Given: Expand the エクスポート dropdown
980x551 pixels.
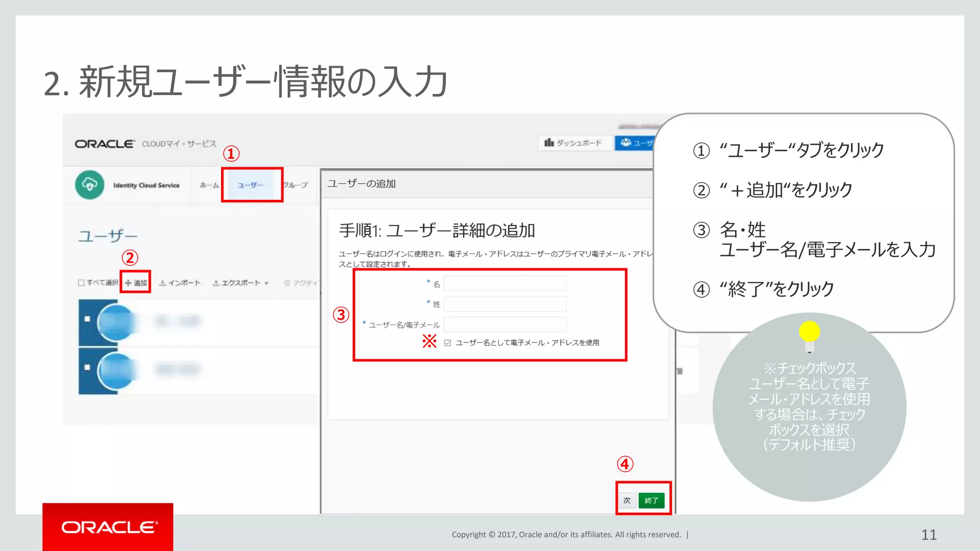Looking at the screenshot, I should [x=241, y=283].
